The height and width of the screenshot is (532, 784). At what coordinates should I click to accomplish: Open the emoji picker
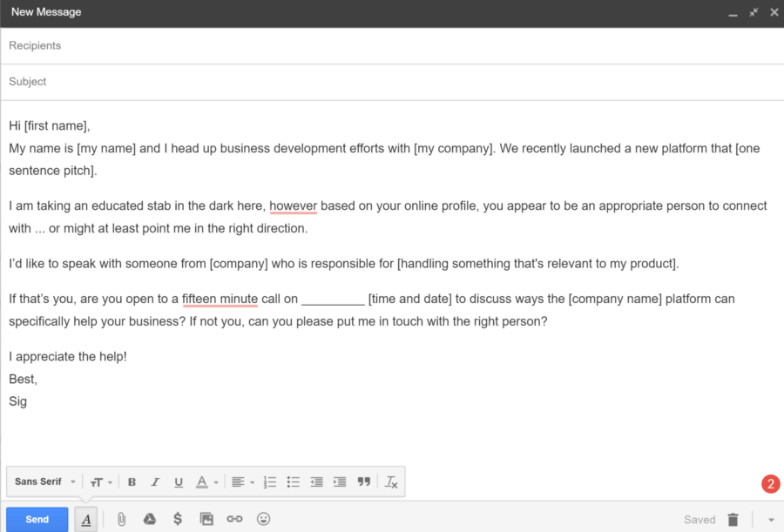[x=263, y=518]
